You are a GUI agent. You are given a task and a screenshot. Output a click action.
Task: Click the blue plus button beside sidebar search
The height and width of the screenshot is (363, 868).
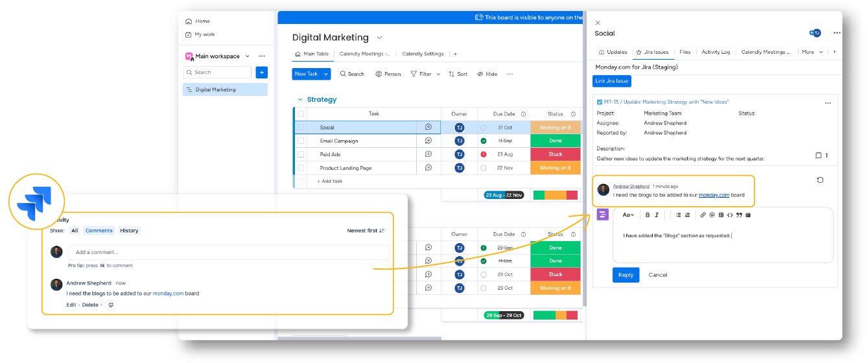261,73
